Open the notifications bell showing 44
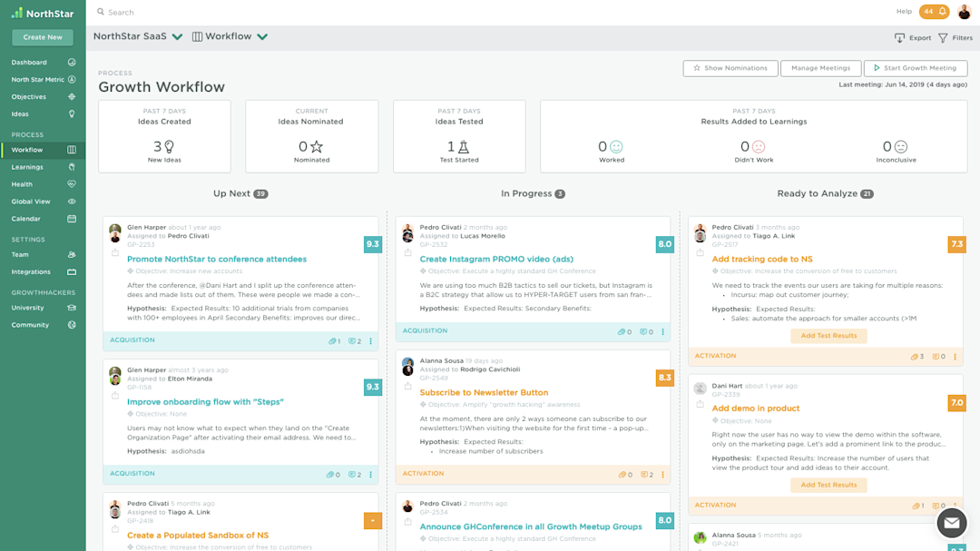 click(935, 11)
